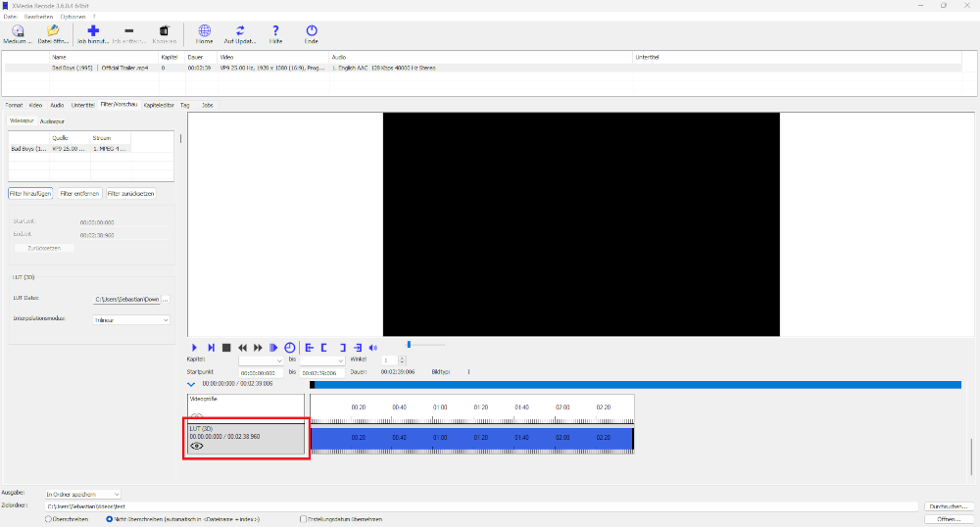Click the Startpunkt time input field
The image size is (980, 527).
261,373
